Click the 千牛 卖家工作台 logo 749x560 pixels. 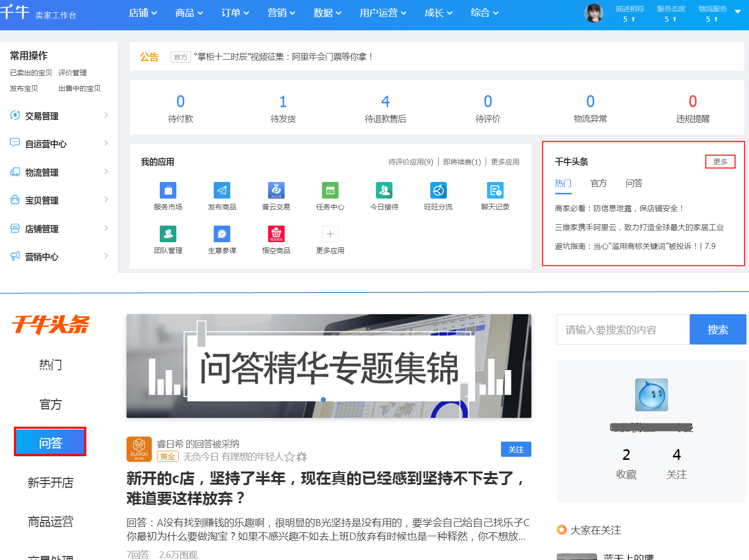(x=38, y=12)
